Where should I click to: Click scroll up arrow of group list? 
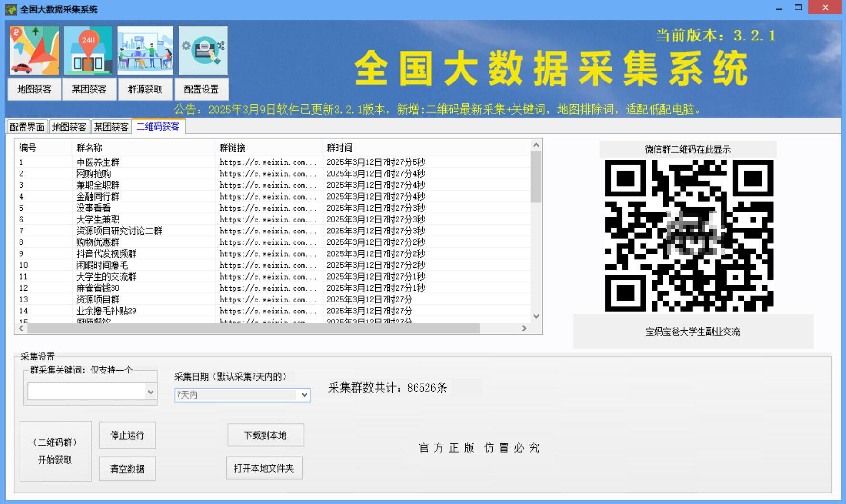click(536, 145)
